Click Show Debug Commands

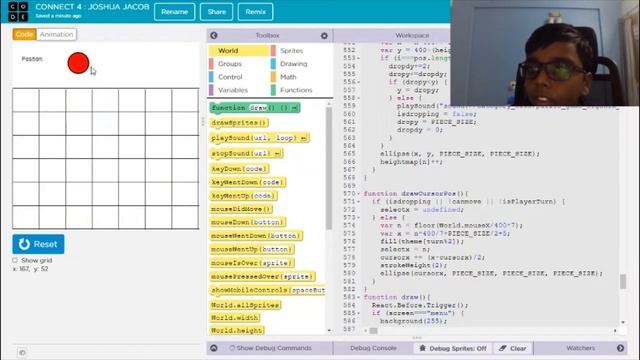(270, 348)
